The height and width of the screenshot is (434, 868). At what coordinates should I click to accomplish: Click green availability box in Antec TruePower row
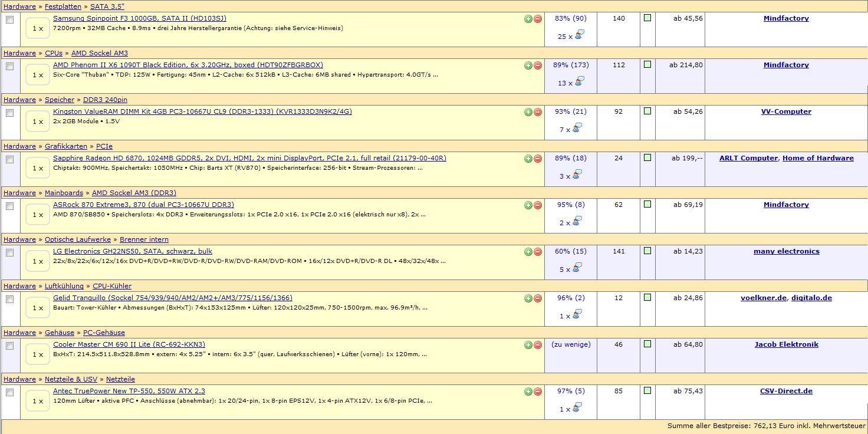(x=647, y=391)
